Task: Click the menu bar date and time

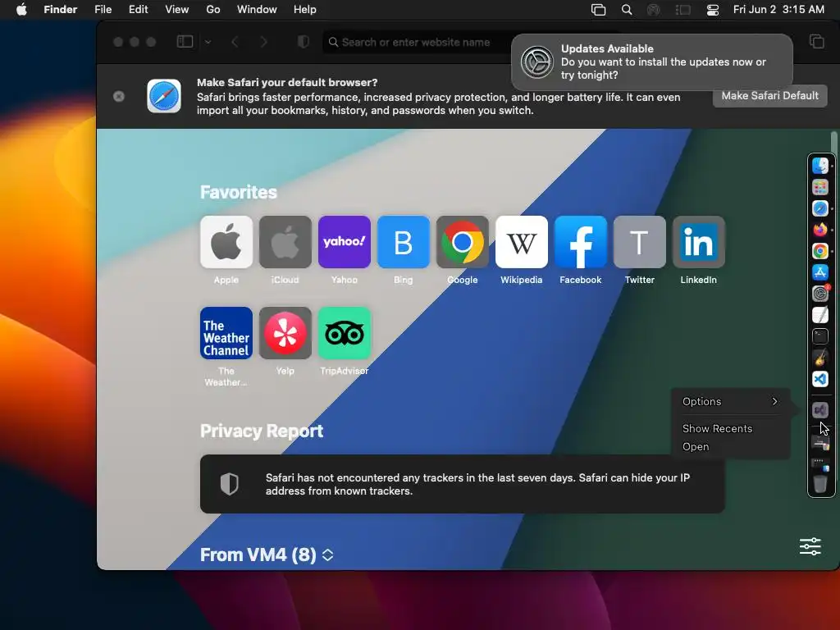Action: 778,10
